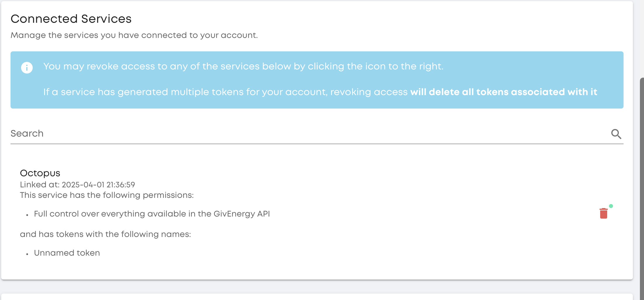Click the red trash icon to revoke Octopus
The width and height of the screenshot is (644, 300).
tap(603, 213)
